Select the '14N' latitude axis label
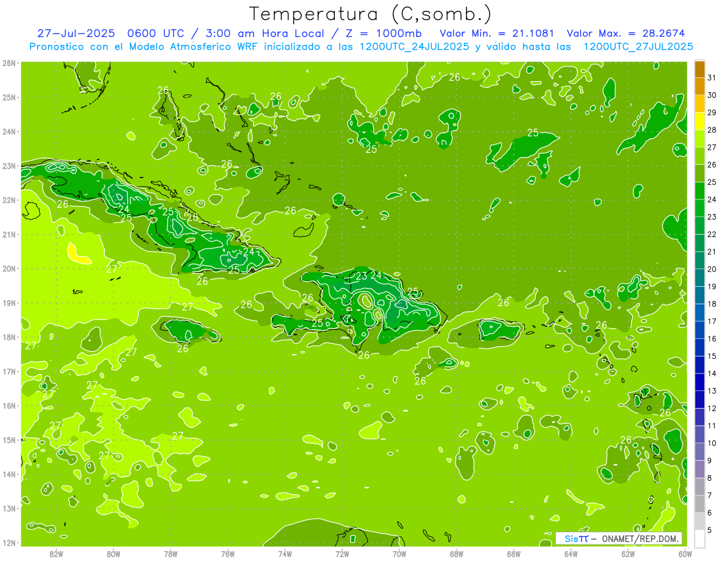The height and width of the screenshot is (562, 728). 9,473
